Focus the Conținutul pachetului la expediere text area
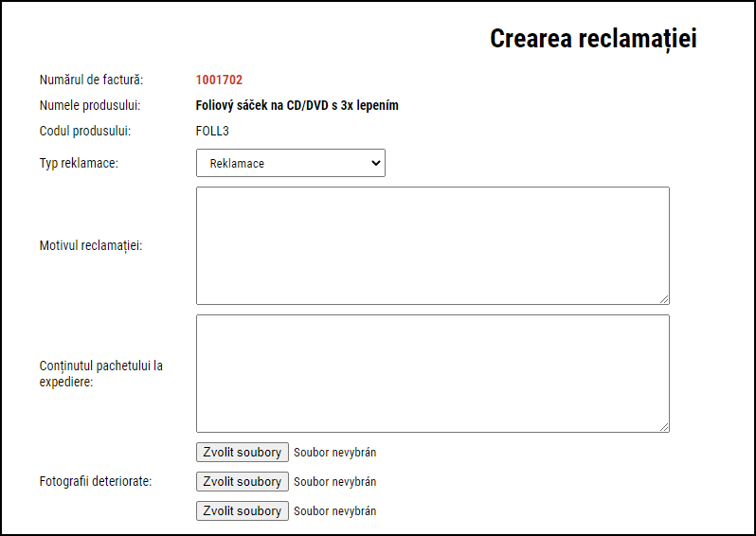 click(x=433, y=373)
